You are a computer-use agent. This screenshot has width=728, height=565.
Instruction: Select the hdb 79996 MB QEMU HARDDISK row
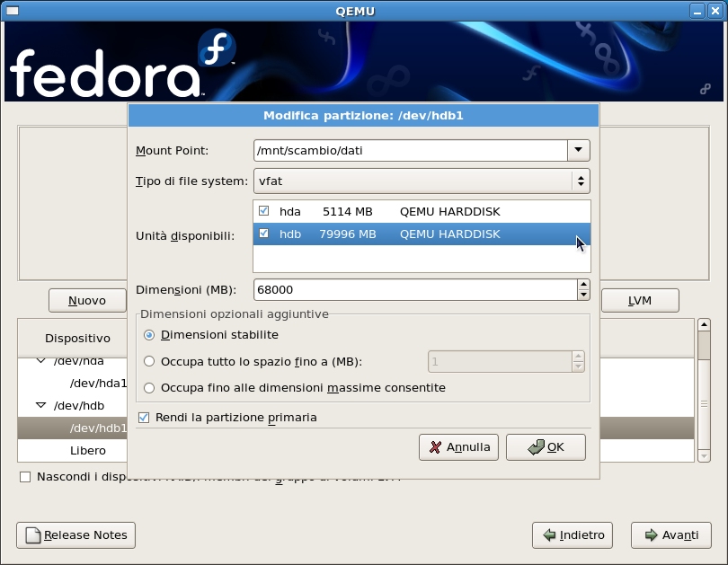[x=422, y=234]
